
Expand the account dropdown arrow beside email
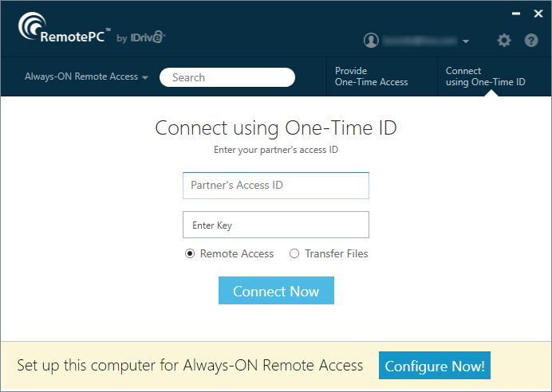tap(466, 41)
